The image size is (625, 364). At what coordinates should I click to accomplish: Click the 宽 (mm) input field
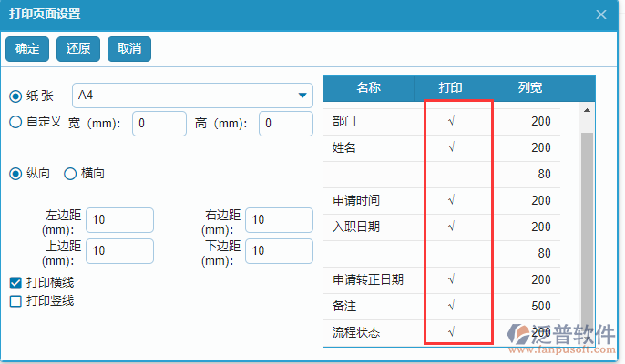tap(159, 124)
